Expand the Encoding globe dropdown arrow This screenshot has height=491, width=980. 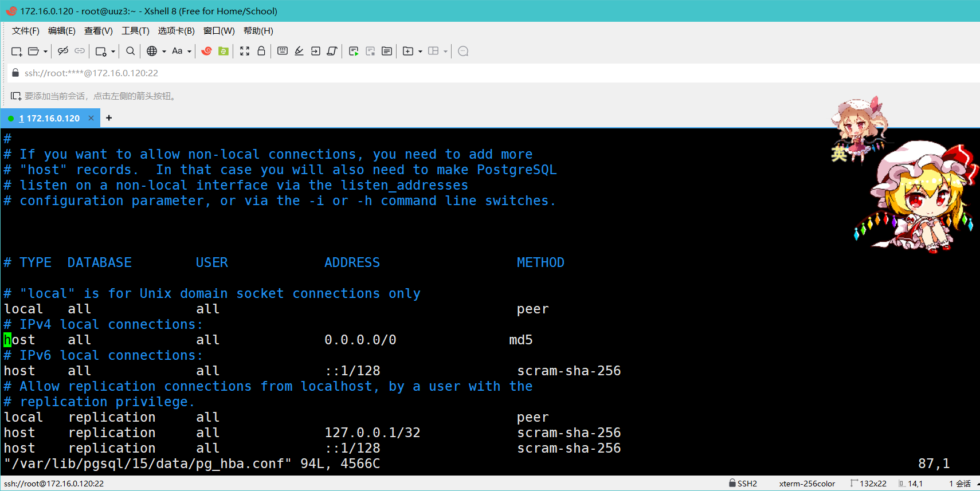tap(164, 52)
